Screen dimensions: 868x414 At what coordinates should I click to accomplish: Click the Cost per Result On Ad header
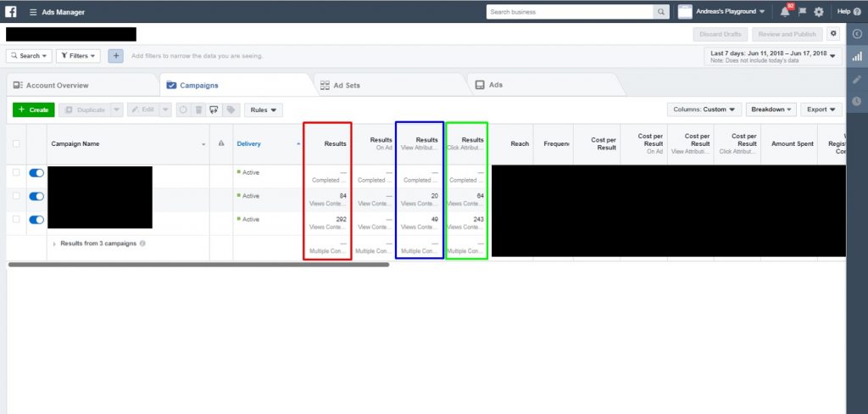[644, 143]
